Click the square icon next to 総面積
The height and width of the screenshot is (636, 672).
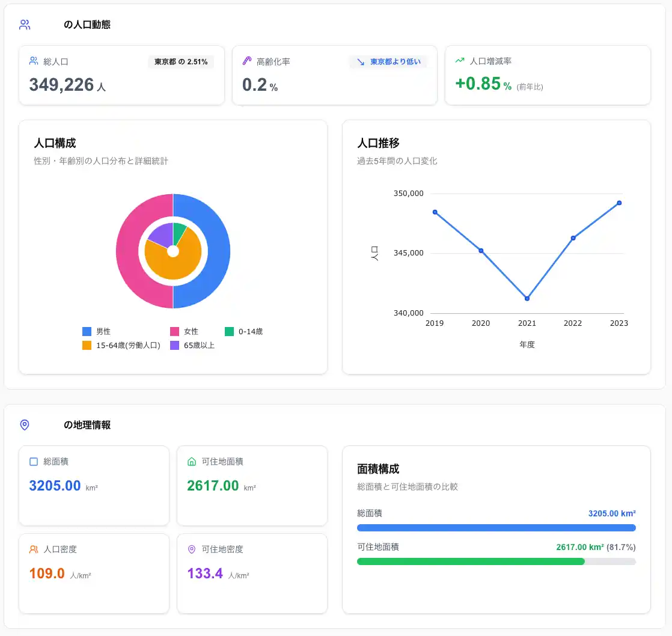point(34,462)
